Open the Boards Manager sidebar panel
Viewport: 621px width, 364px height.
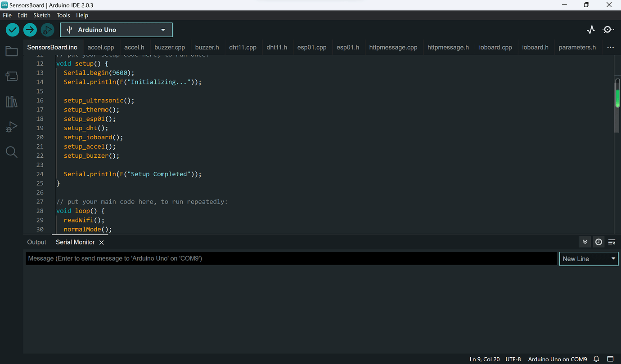tap(12, 76)
